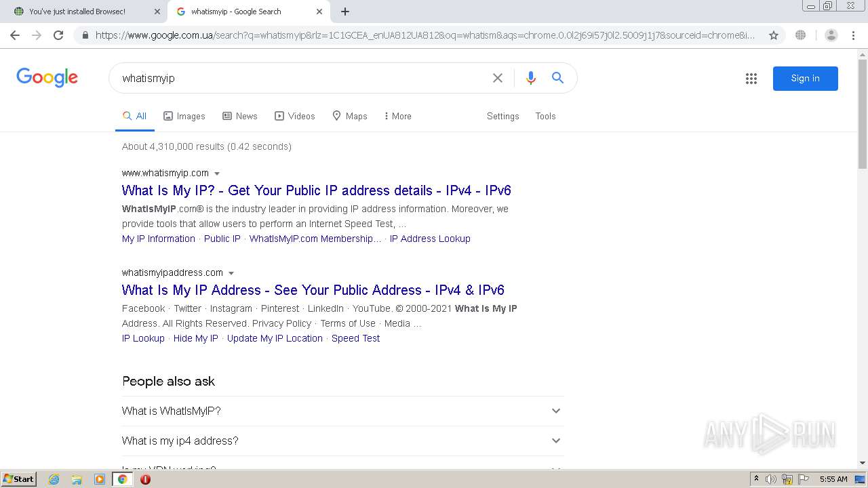The height and width of the screenshot is (488, 868).
Task: Expand options arrow for whatismyipaddress.com
Action: (231, 273)
